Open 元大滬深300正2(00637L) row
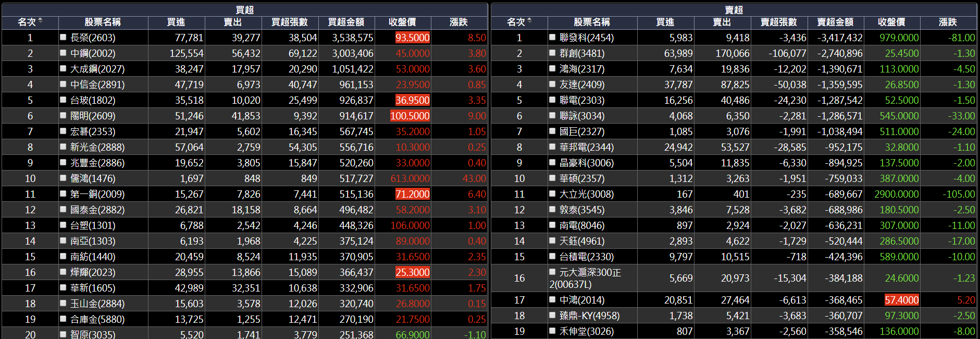The image size is (980, 339). 734,278
